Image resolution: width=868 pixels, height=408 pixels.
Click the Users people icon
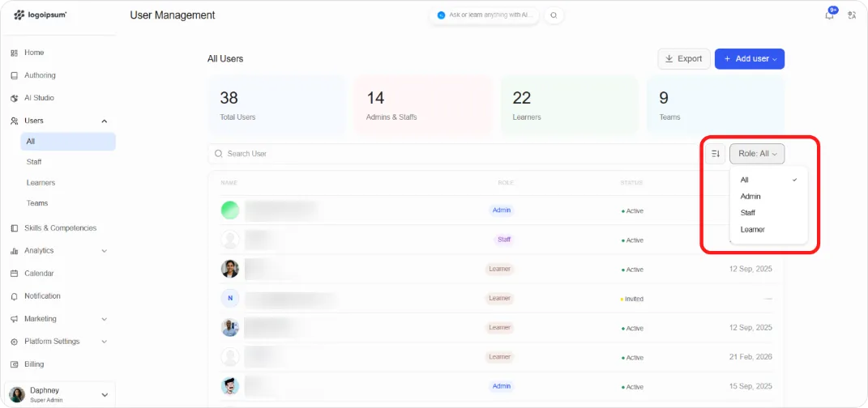click(x=15, y=121)
